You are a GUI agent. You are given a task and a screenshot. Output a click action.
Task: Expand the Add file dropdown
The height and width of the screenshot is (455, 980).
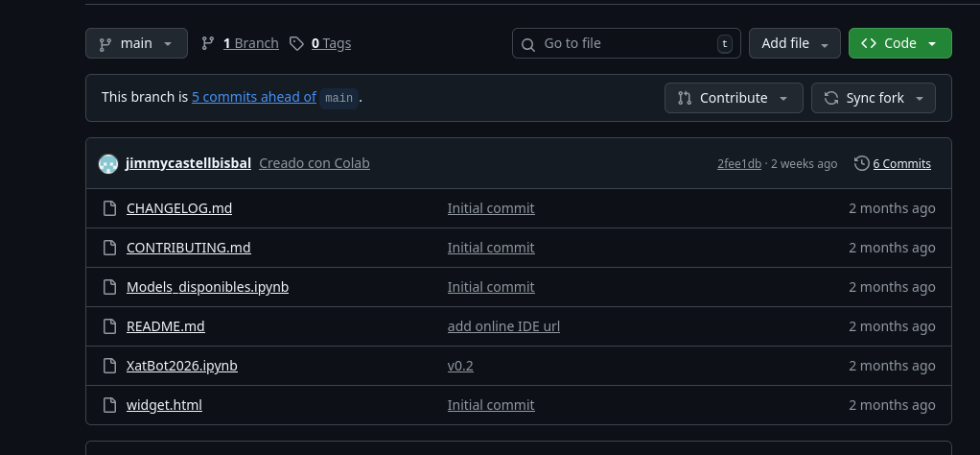[794, 43]
